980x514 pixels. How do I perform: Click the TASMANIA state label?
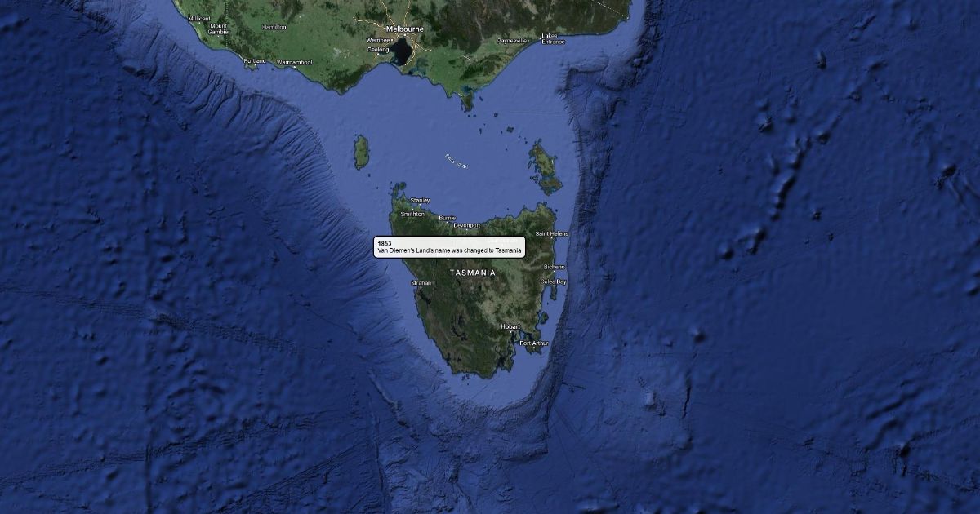point(473,273)
